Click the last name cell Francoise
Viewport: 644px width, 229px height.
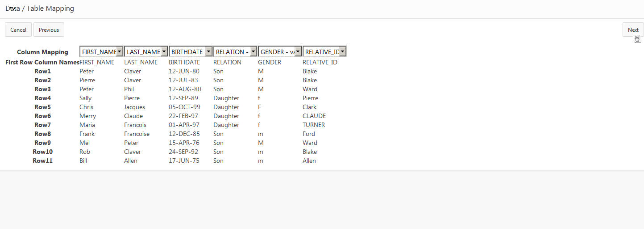[137, 134]
